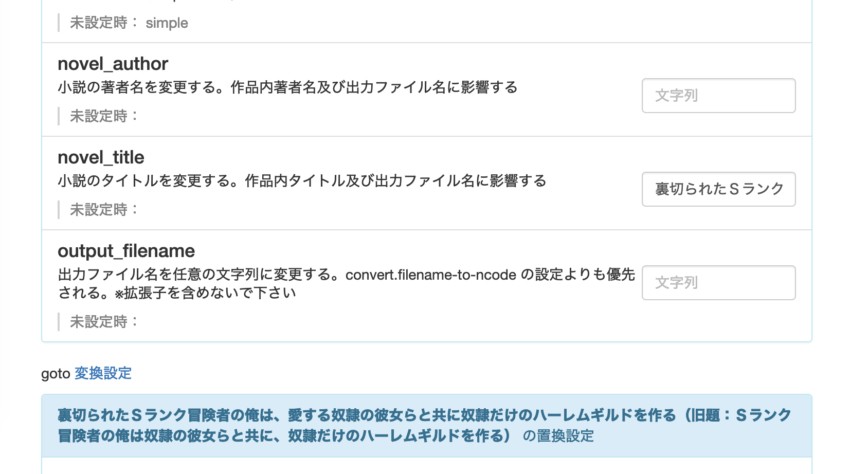Click the novel_title setting heading

pos(101,157)
